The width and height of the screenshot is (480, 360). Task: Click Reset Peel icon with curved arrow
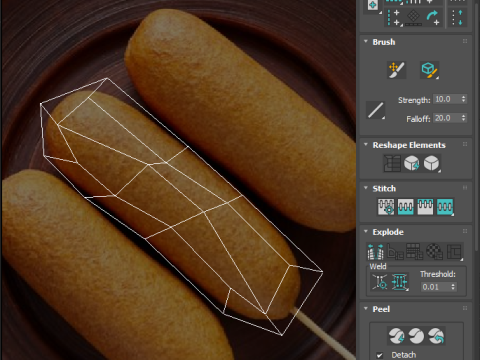pyautogui.click(x=436, y=336)
